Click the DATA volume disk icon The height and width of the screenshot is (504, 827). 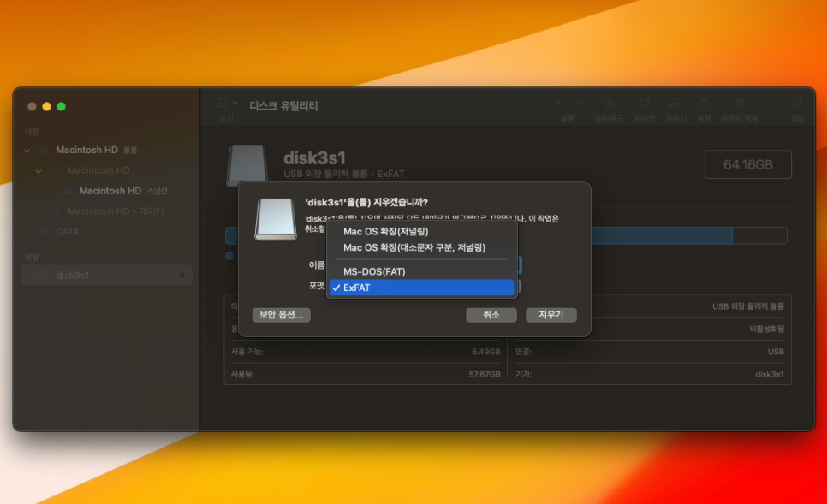point(44,232)
